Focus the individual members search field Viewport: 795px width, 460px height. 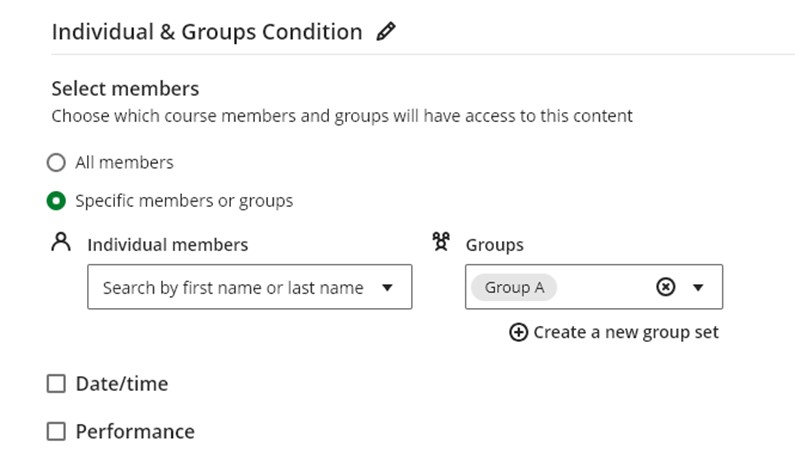249,287
